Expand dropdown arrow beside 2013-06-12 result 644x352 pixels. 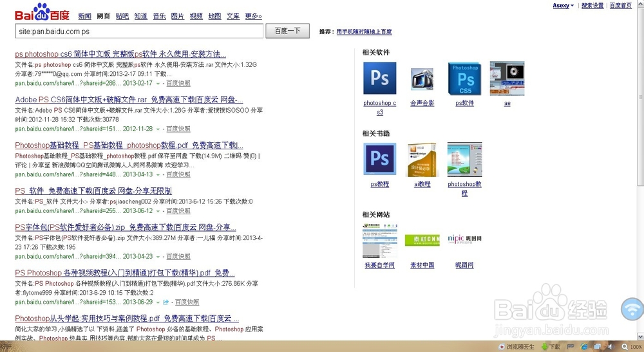[x=158, y=211]
